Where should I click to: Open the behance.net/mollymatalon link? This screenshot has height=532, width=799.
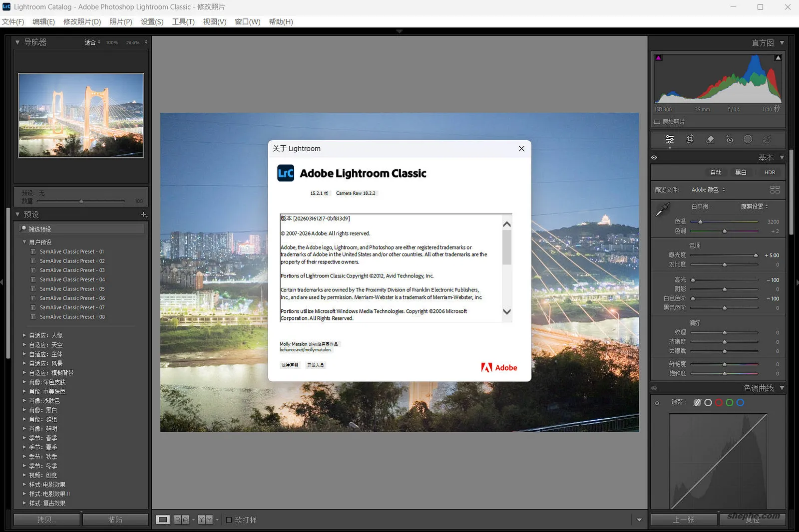[306, 350]
